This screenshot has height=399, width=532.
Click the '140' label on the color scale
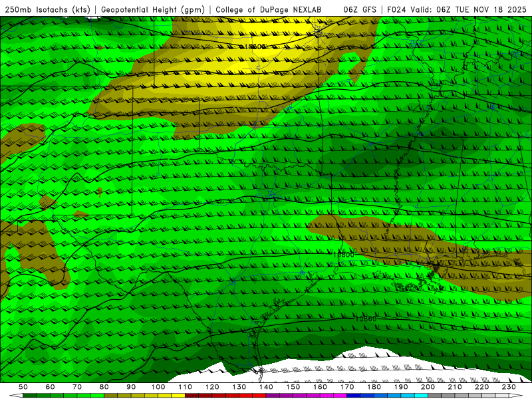(x=266, y=387)
